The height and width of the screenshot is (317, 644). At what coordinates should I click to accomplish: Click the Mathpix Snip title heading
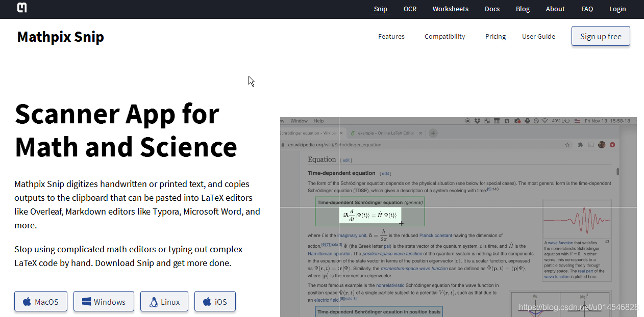coord(60,37)
